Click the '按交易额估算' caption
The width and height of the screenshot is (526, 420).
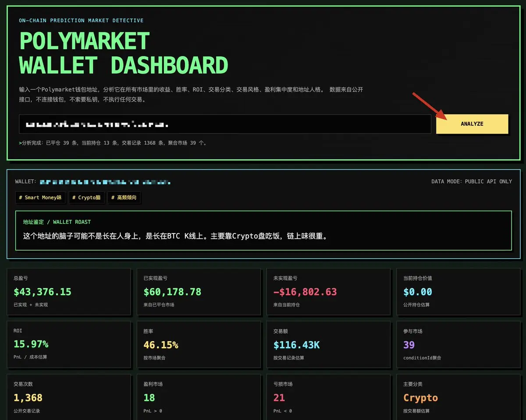pyautogui.click(x=416, y=411)
